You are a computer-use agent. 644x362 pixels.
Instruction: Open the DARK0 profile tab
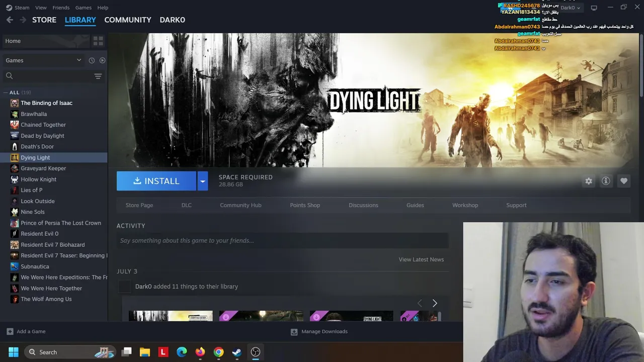coord(172,20)
